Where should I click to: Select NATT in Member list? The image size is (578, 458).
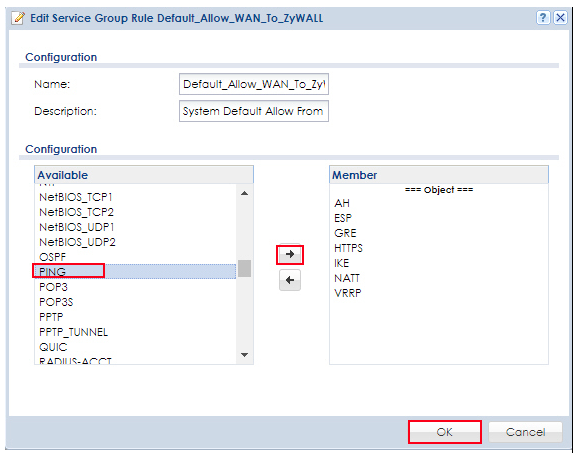[439, 278]
